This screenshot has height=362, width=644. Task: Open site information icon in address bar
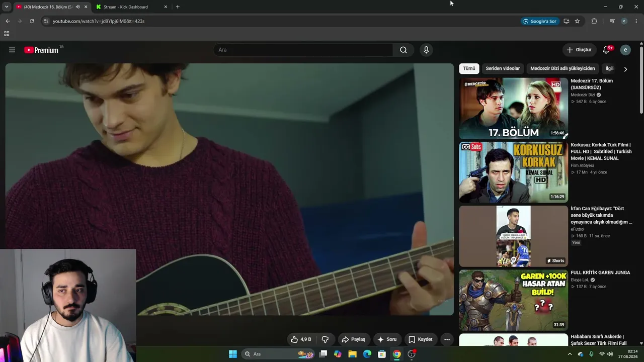coord(46,21)
